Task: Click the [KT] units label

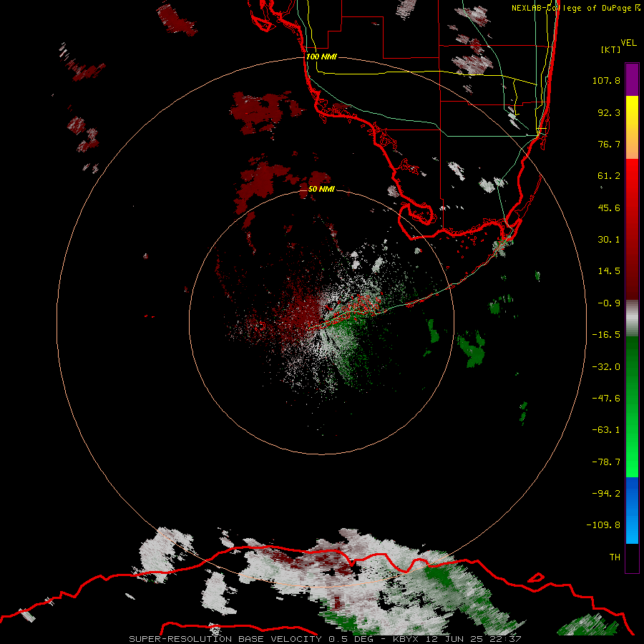Action: pos(611,49)
